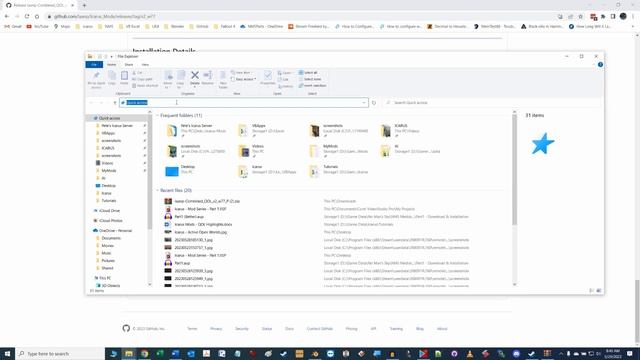This screenshot has width=640, height=360.
Task: Click the Move to icon
Action: 168,79
